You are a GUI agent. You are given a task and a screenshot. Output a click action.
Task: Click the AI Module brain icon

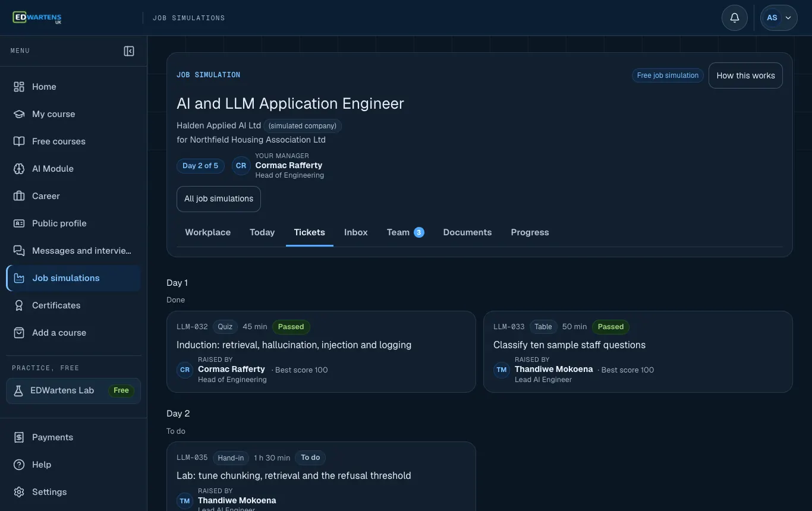point(19,169)
